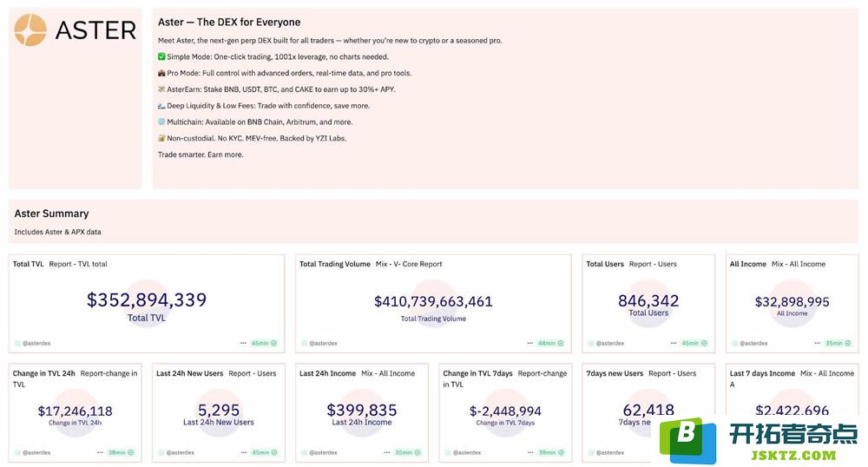The image size is (868, 467).
Task: Open the three-dot menu on Change in TVL 7days card
Action: pos(530,452)
